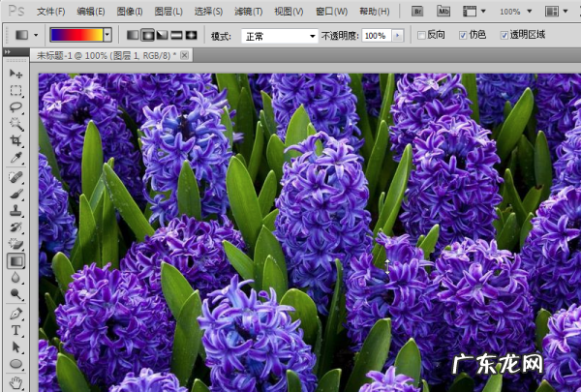
Task: Click the Launch Bridge icon
Action: coord(418,12)
